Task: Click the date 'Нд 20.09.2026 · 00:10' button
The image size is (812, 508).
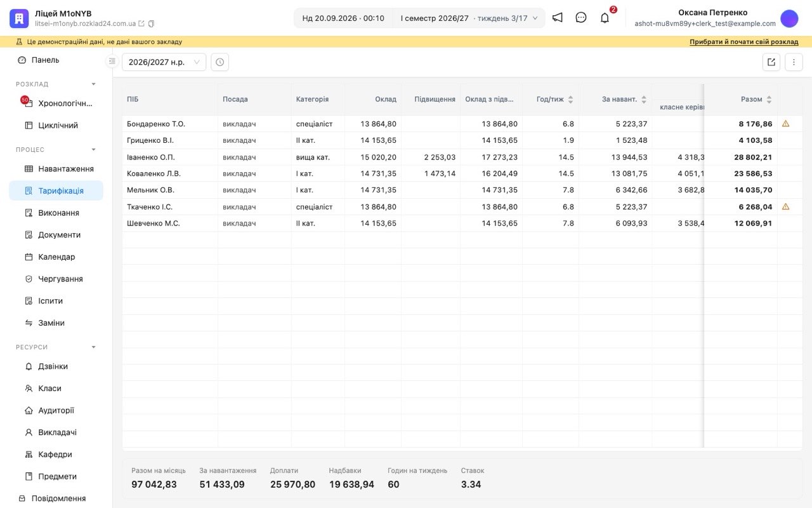Action: tap(343, 18)
